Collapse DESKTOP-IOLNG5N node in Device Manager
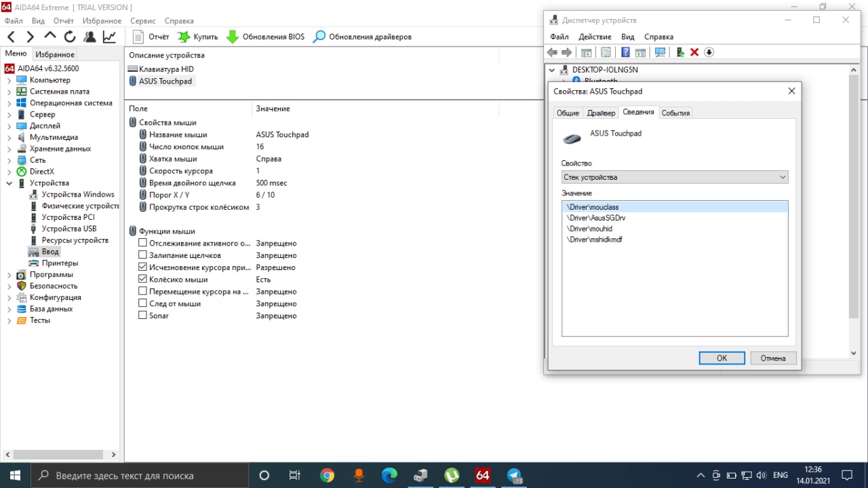 click(552, 70)
